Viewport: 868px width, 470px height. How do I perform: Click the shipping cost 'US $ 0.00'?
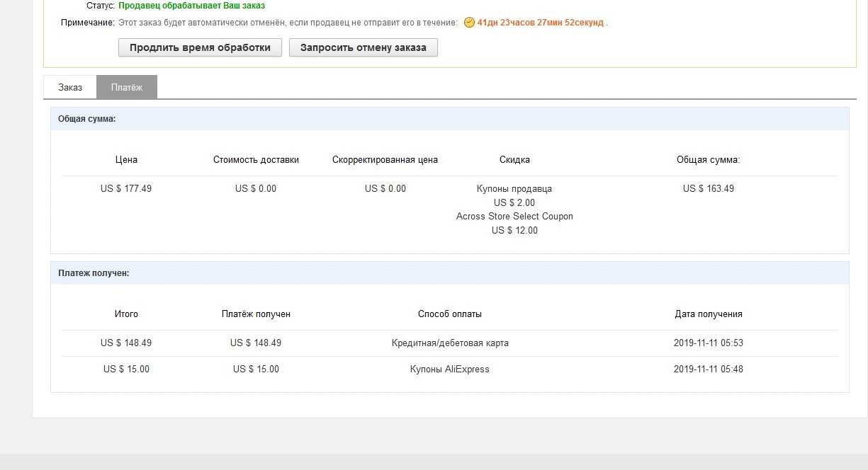256,189
